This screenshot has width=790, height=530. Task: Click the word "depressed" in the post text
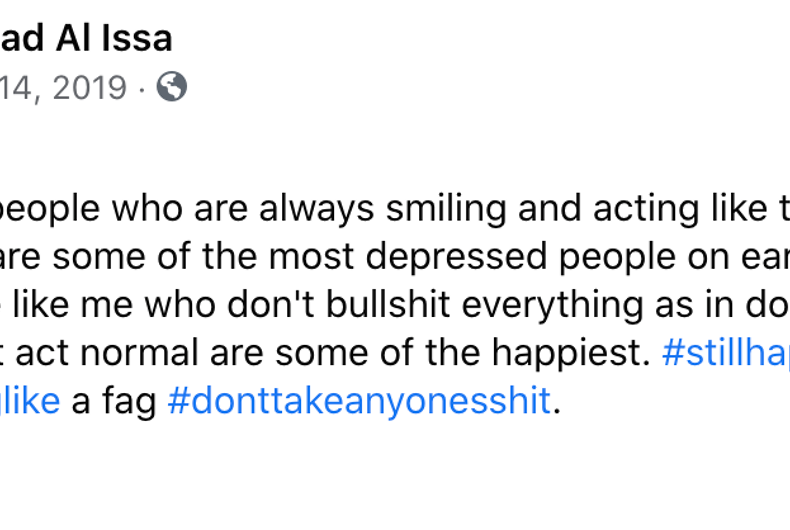pyautogui.click(x=456, y=257)
